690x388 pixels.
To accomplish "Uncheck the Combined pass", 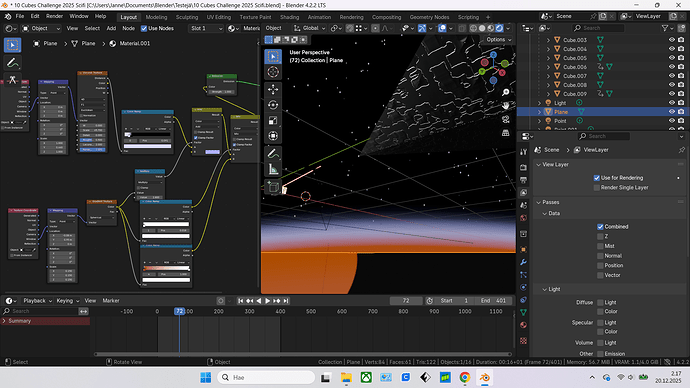I will tap(600, 227).
